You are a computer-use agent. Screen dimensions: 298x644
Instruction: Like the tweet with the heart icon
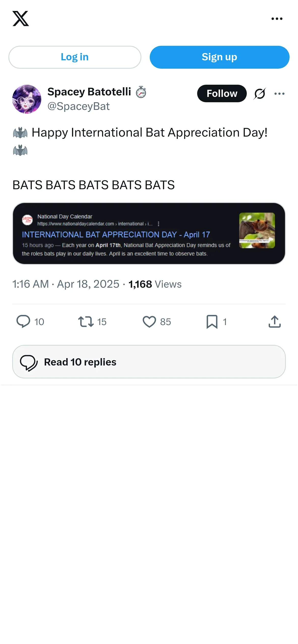click(149, 321)
